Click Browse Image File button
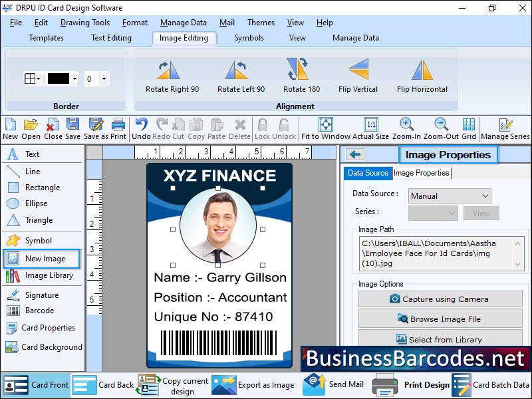Image resolution: width=532 pixels, height=399 pixels. point(440,319)
